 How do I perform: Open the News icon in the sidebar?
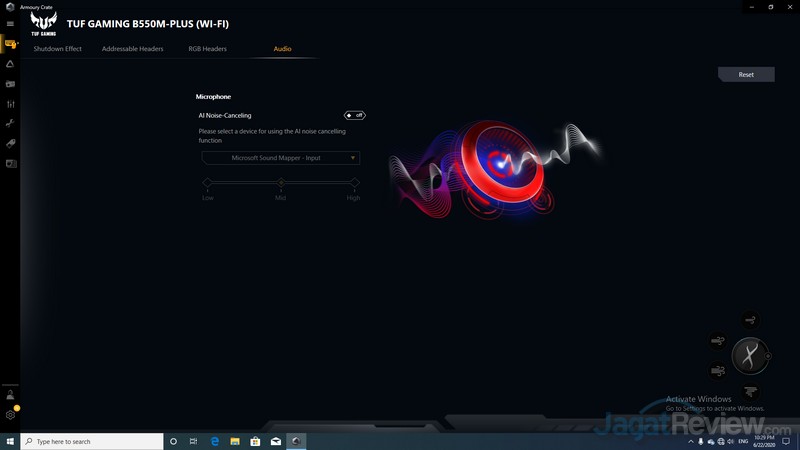tap(10, 163)
